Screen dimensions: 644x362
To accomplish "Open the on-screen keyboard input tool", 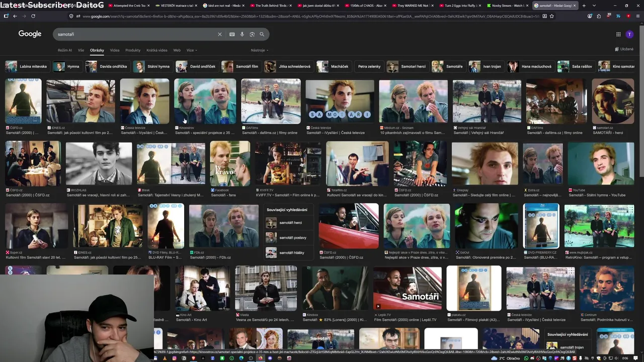I will point(232,34).
